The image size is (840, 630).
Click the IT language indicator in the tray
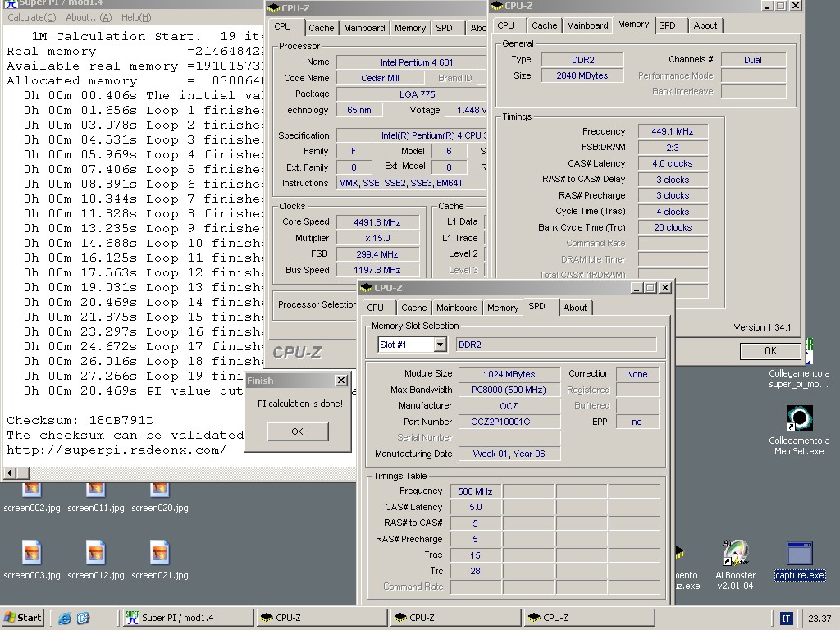click(786, 619)
